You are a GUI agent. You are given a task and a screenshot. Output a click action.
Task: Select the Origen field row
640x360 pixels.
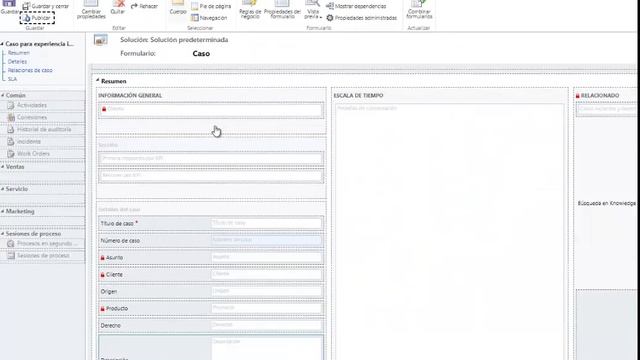click(x=211, y=291)
